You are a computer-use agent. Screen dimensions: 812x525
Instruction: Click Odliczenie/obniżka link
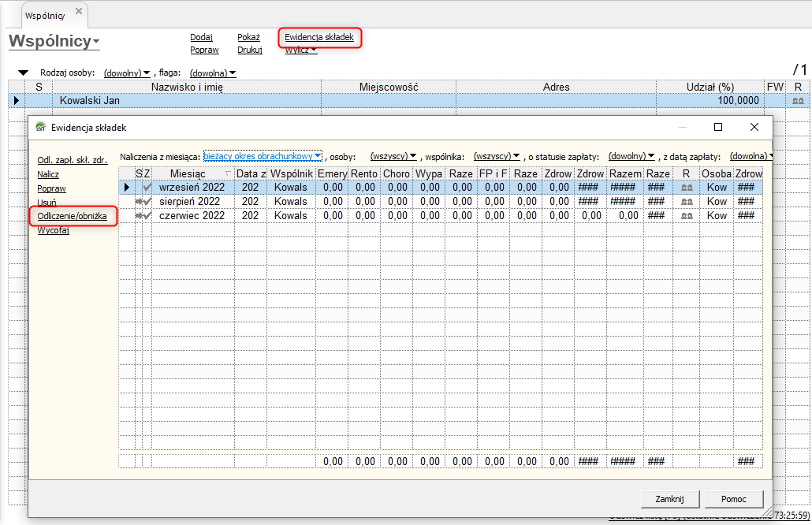click(x=72, y=216)
